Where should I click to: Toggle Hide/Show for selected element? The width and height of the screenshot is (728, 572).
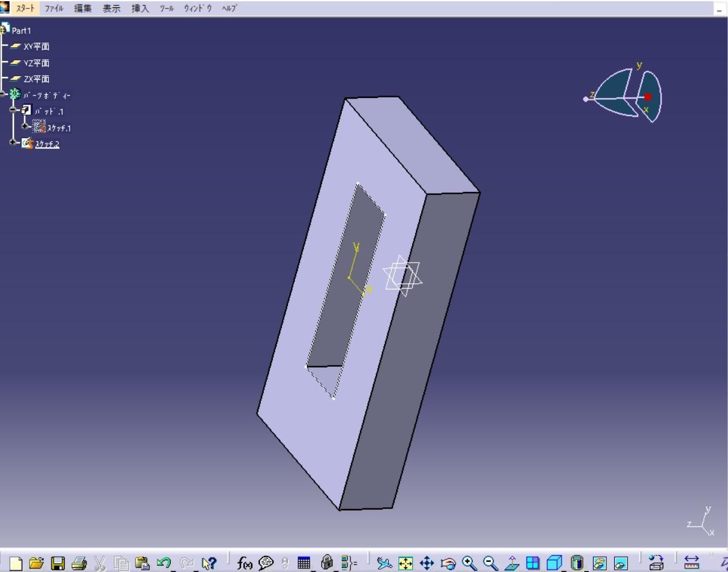[599, 564]
